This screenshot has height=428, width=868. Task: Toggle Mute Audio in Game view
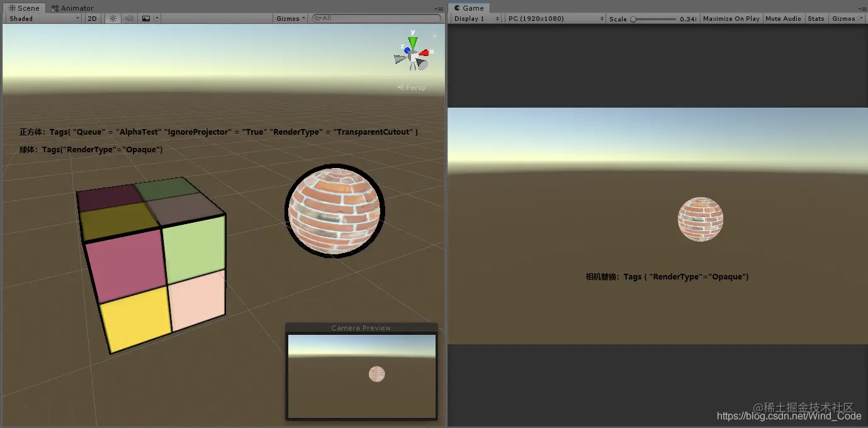coord(783,18)
